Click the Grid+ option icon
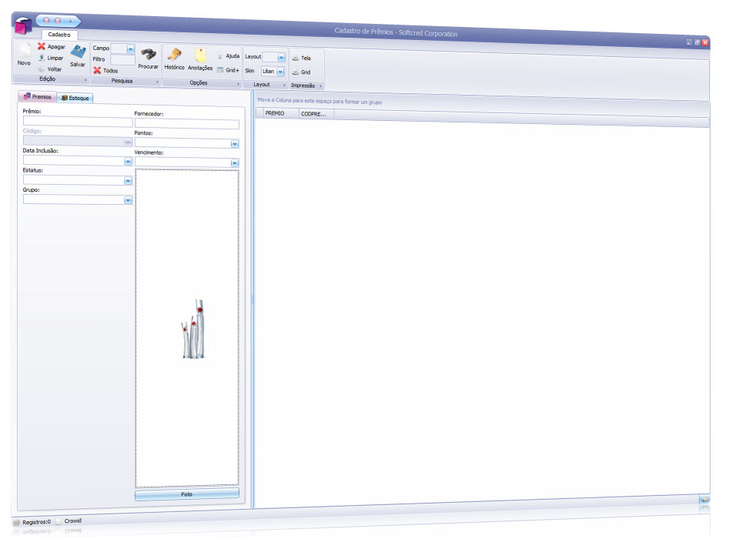Image resolution: width=756 pixels, height=539 pixels. [x=220, y=69]
